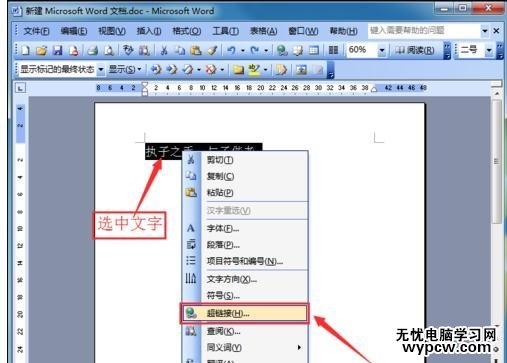Open the 窗口(W) menu
Image resolution: width=507 pixels, height=363 pixels.
pos(303,31)
